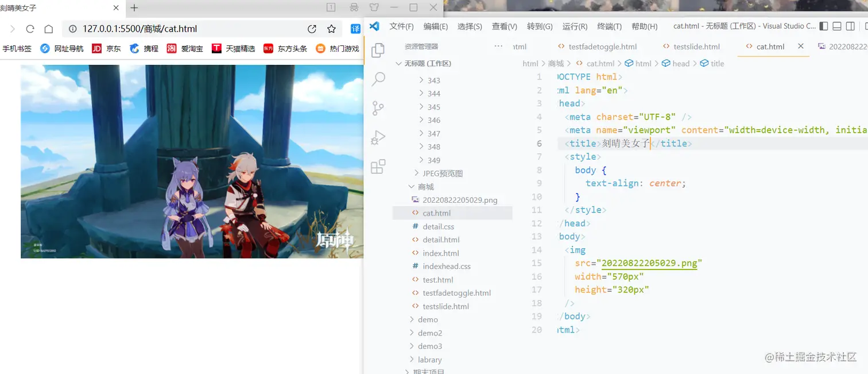
Task: Go to the browser home page
Action: coord(49,29)
